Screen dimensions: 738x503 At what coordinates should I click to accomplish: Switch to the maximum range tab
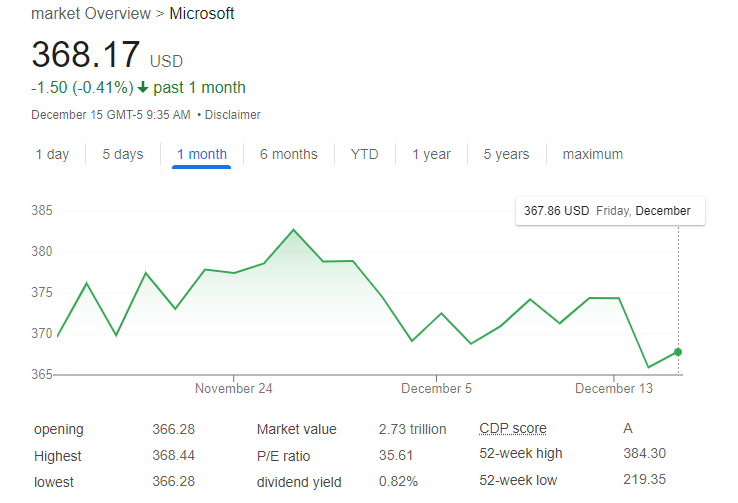coord(593,154)
